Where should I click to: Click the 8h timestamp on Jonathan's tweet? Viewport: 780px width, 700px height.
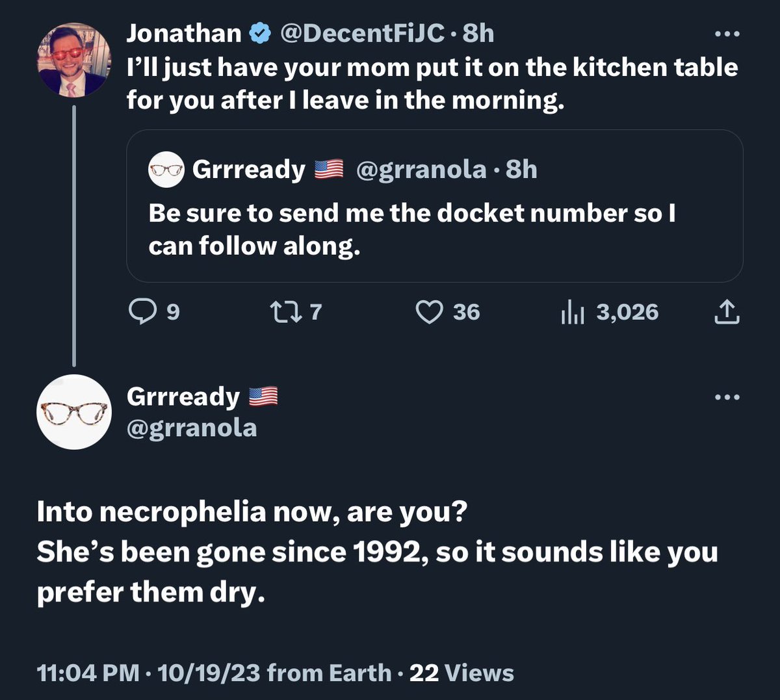[478, 33]
